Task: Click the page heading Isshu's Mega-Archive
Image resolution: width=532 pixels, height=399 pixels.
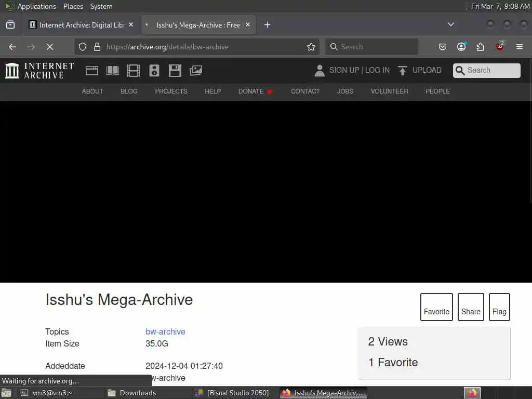Action: 119,300
